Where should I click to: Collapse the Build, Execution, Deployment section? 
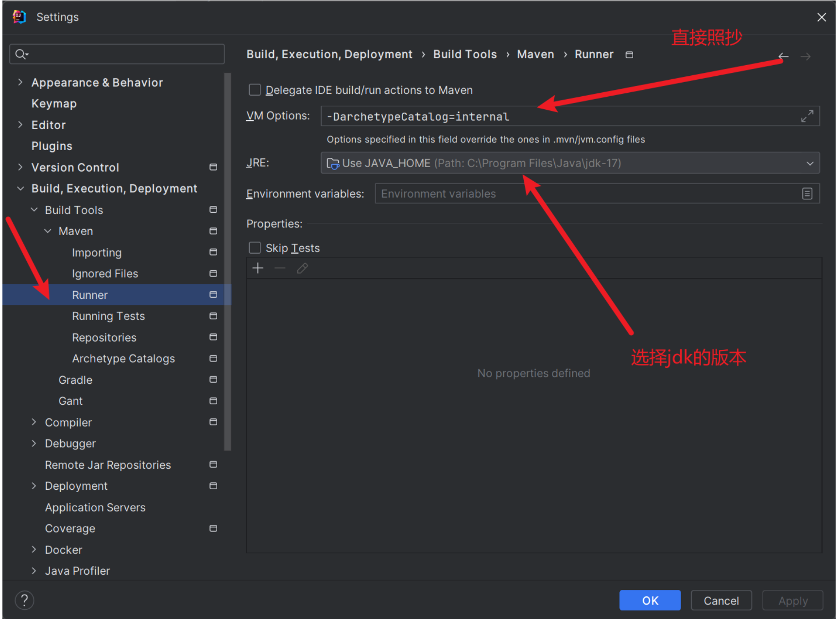(20, 189)
